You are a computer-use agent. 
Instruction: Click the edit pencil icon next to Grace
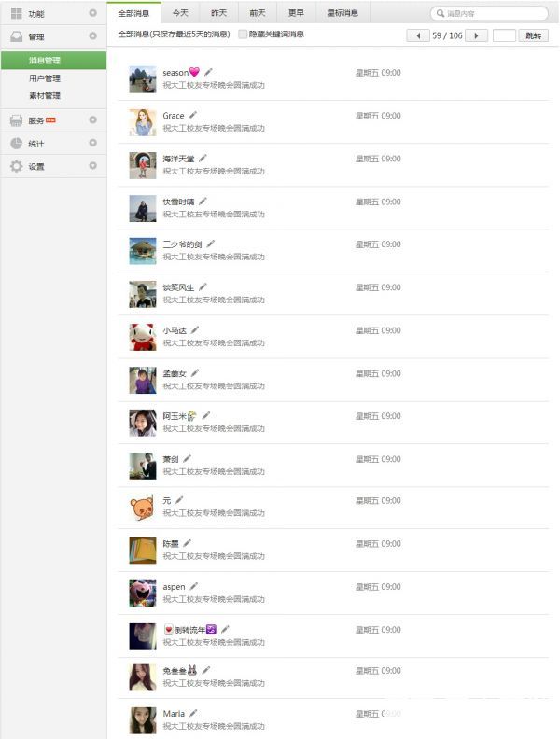pyautogui.click(x=193, y=115)
